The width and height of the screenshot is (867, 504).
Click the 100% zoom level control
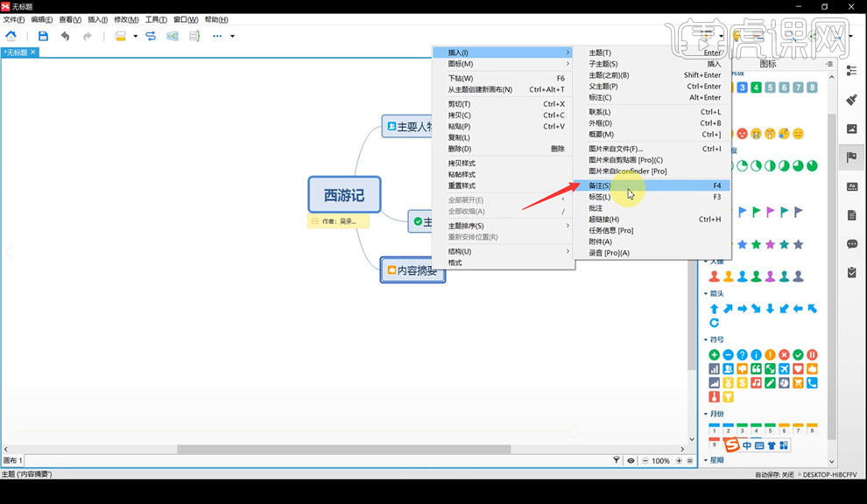(660, 461)
